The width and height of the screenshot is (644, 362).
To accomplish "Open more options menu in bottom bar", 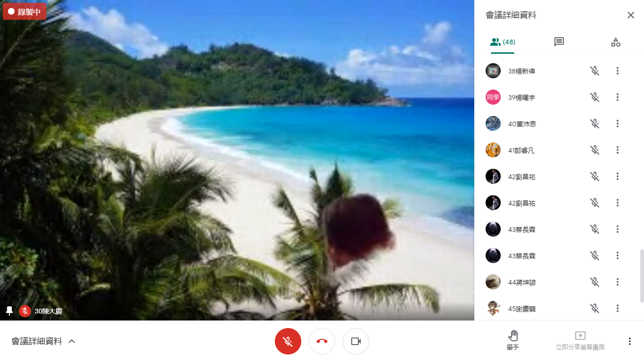I will coord(630,341).
